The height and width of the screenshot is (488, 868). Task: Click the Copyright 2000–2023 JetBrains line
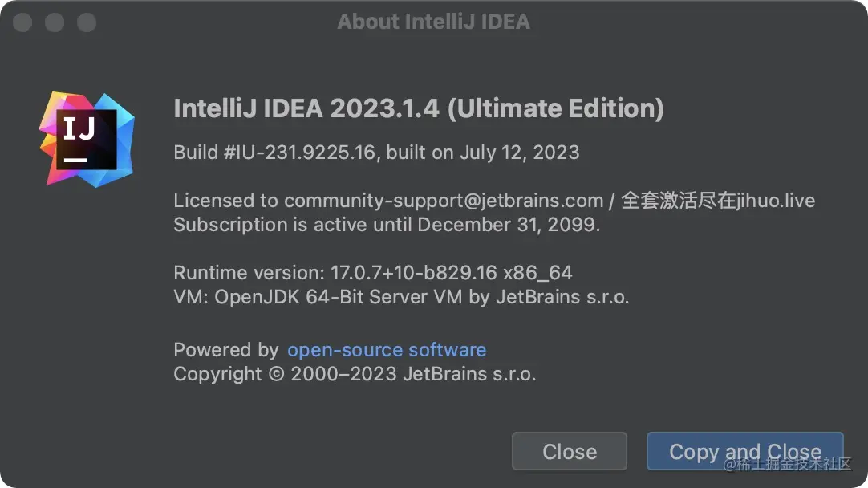pyautogui.click(x=355, y=374)
